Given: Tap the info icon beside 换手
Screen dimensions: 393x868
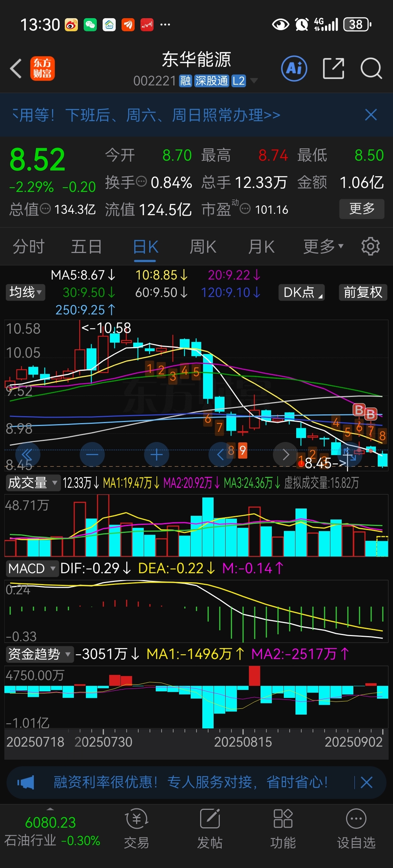Looking at the screenshot, I should click(x=141, y=181).
